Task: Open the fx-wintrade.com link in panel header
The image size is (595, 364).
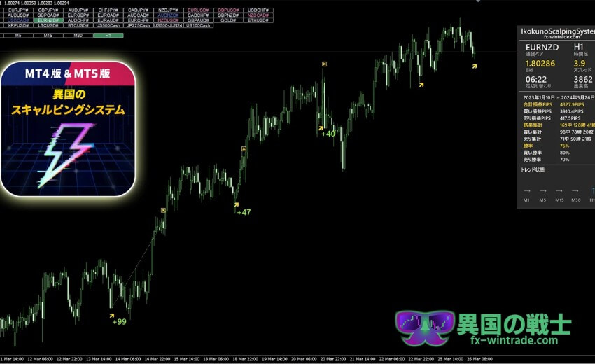Action: [562, 37]
